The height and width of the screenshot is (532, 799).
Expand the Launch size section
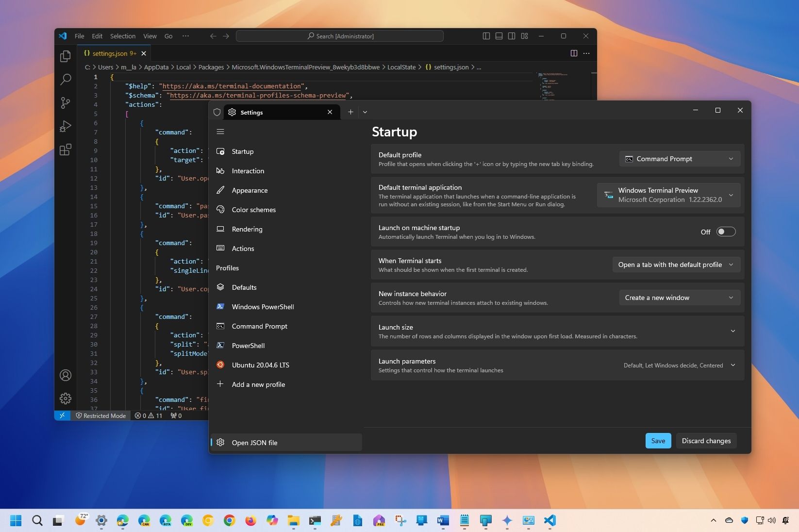coord(733,331)
